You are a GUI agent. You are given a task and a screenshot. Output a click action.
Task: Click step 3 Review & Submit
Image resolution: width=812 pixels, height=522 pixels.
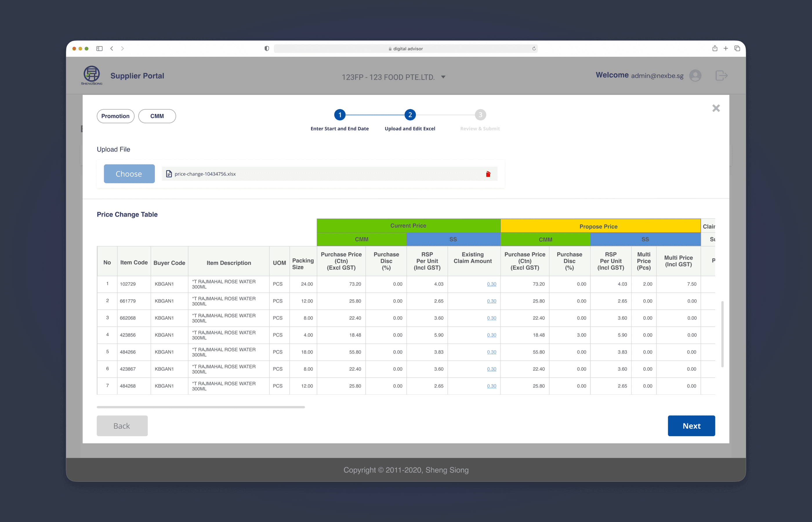(480, 115)
